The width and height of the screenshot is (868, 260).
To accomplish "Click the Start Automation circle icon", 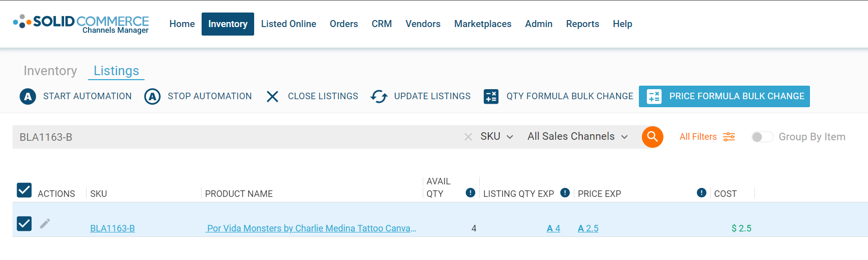I will click(x=28, y=96).
